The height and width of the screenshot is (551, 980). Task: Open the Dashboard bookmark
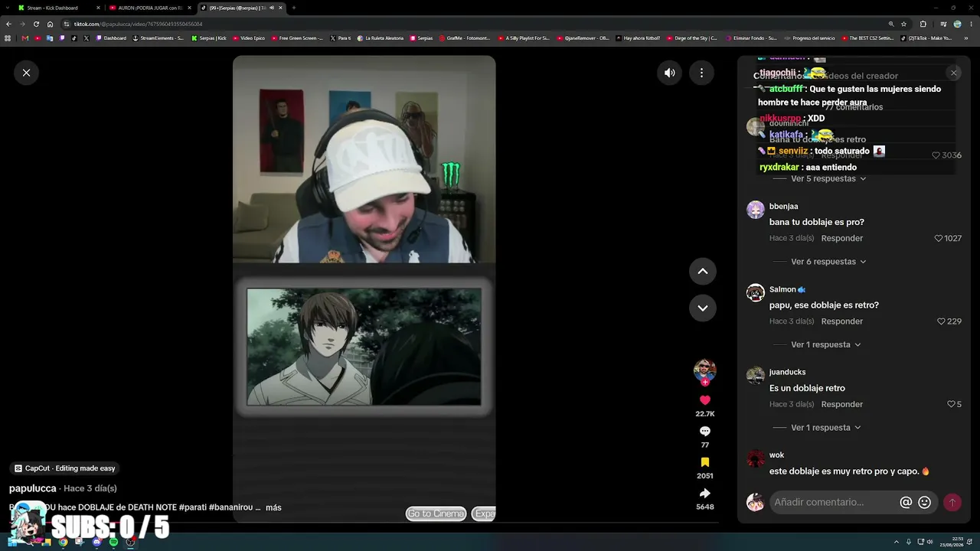click(111, 37)
